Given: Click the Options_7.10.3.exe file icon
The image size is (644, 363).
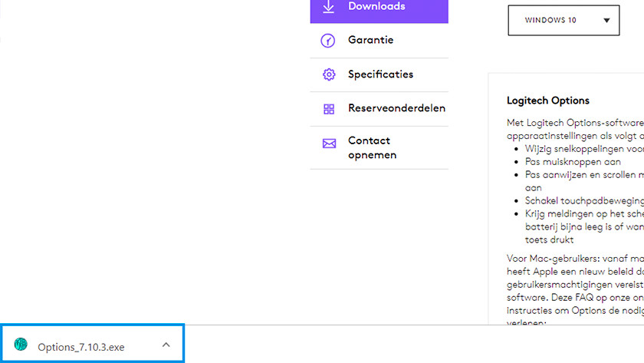Looking at the screenshot, I should [21, 345].
